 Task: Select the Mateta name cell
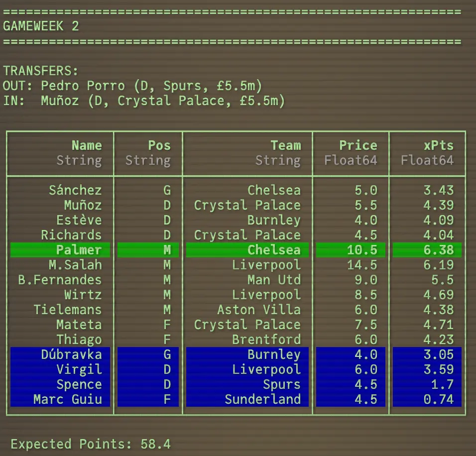pos(79,325)
